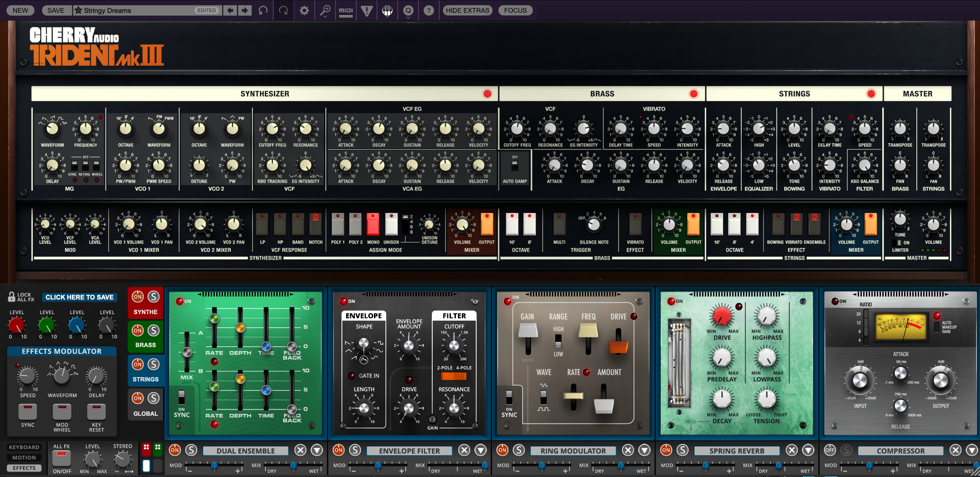Click the Dual Ensemble MIX dry/wet slider
This screenshot has height=477, width=980.
point(293,465)
